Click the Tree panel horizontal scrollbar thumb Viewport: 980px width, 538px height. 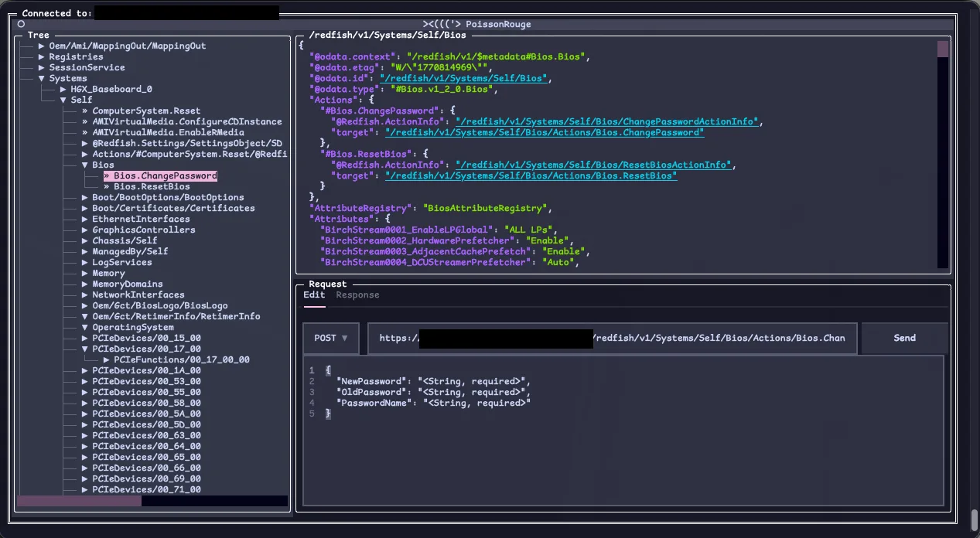[x=79, y=501]
